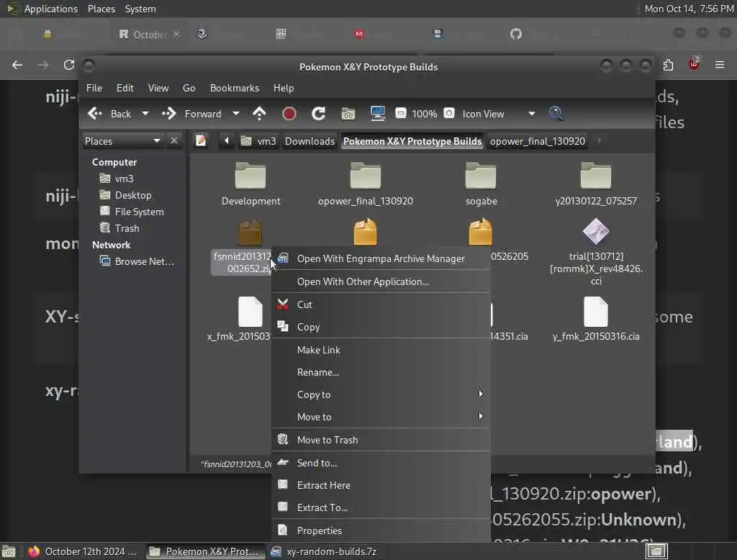Choose Rename from the context menu

(381, 372)
